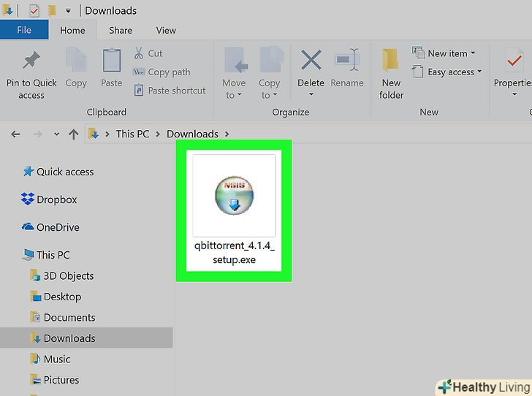Screen dimensions: 532x396
Task: Select the Desktop folder in sidebar
Action: [x=63, y=297]
